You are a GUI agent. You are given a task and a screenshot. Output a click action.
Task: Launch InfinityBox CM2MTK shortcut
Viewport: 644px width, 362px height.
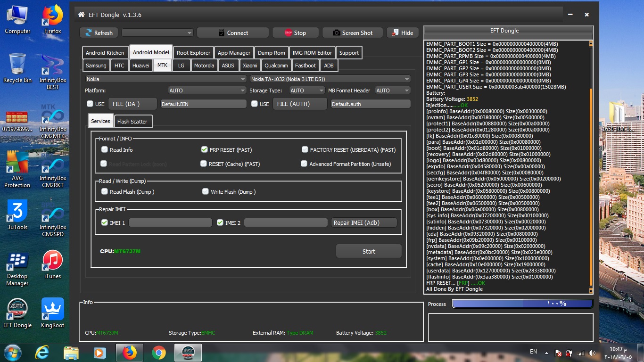tap(53, 121)
